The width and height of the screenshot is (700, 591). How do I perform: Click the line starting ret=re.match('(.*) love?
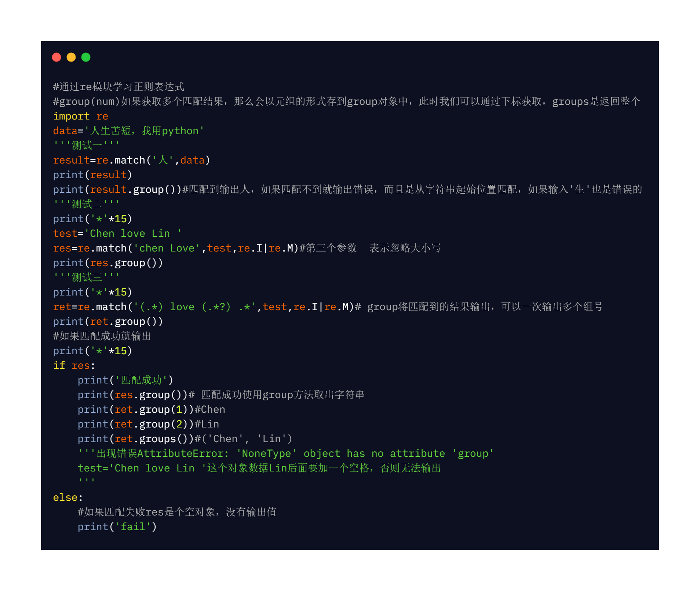(x=328, y=306)
